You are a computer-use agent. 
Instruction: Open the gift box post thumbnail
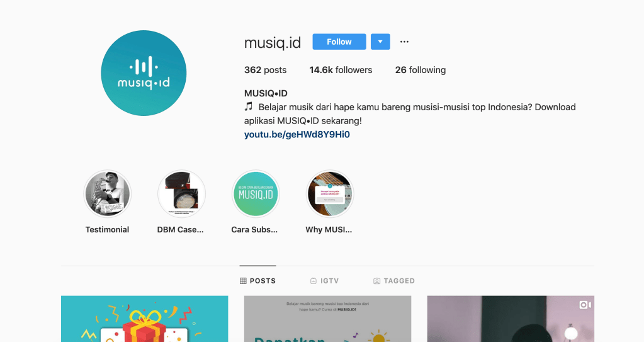pos(145,319)
